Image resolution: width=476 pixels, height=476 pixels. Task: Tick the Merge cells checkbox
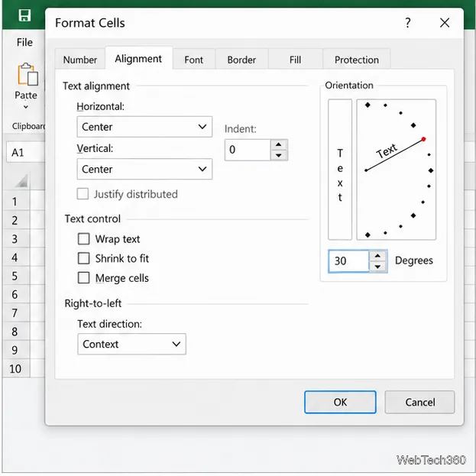tap(84, 277)
